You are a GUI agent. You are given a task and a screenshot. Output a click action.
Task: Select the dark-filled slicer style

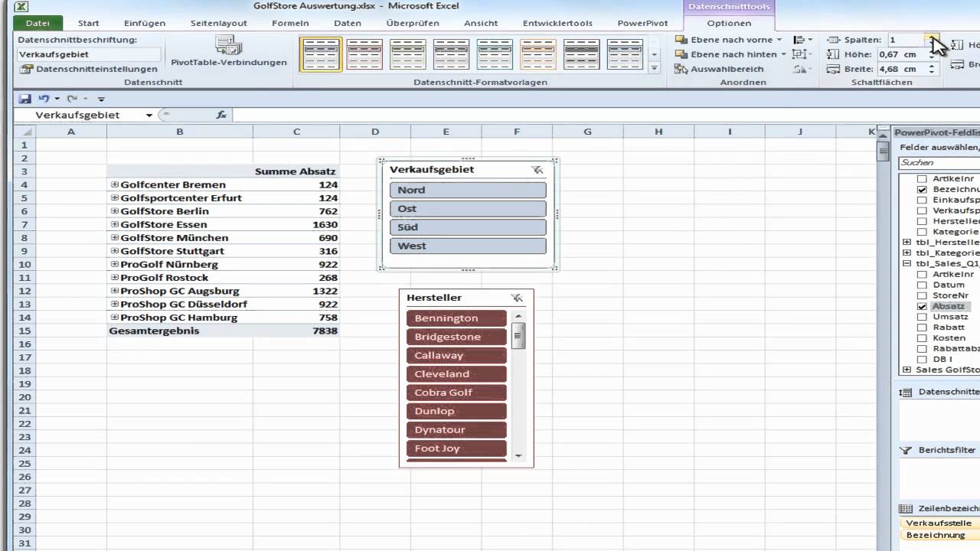[582, 54]
